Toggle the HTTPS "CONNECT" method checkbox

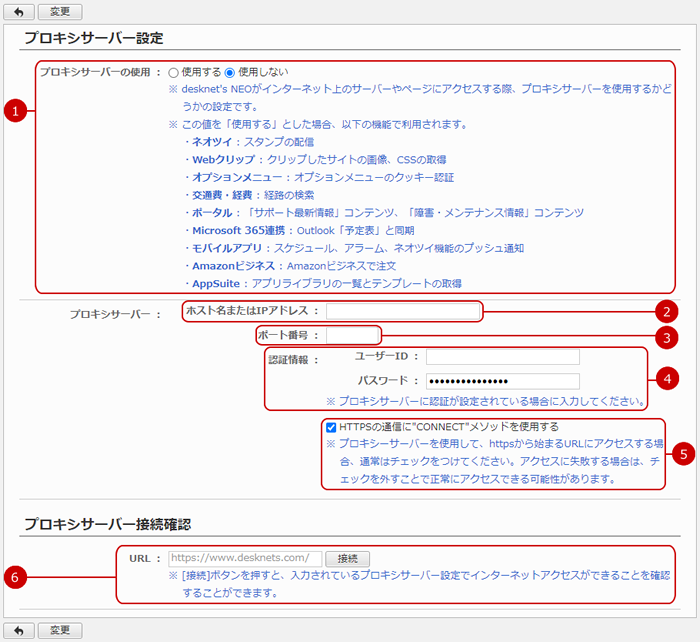click(x=331, y=427)
